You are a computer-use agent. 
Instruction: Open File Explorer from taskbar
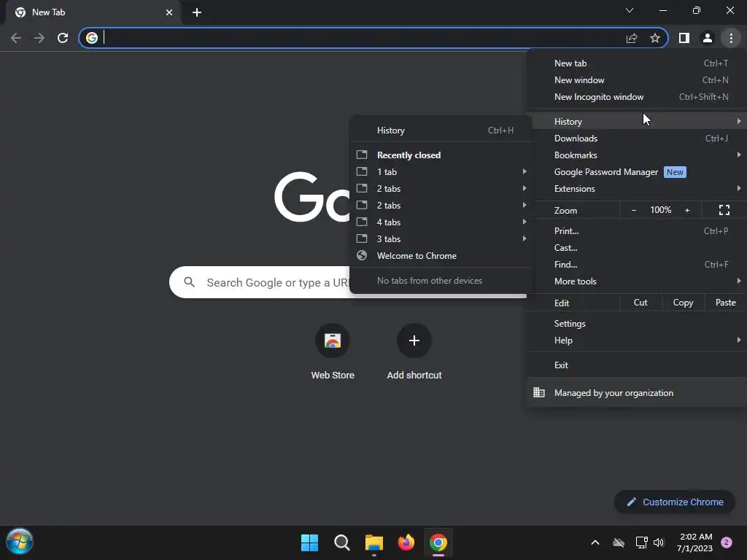point(374,542)
